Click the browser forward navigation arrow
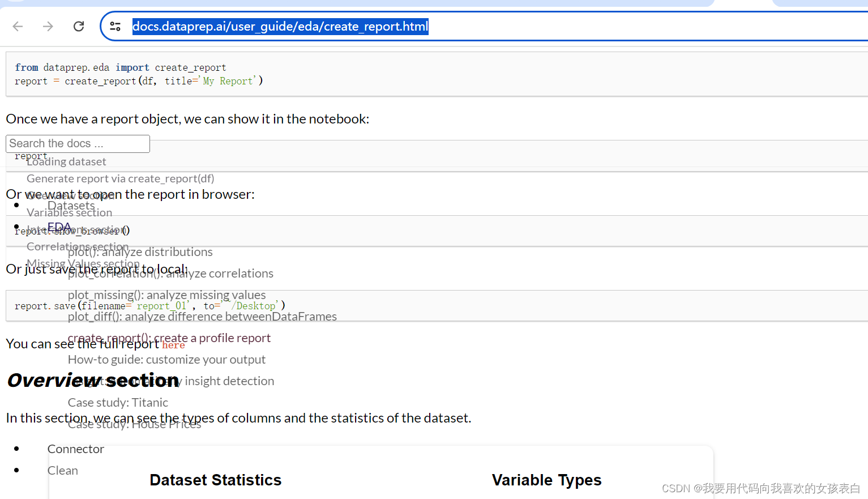The height and width of the screenshot is (499, 868). click(48, 26)
